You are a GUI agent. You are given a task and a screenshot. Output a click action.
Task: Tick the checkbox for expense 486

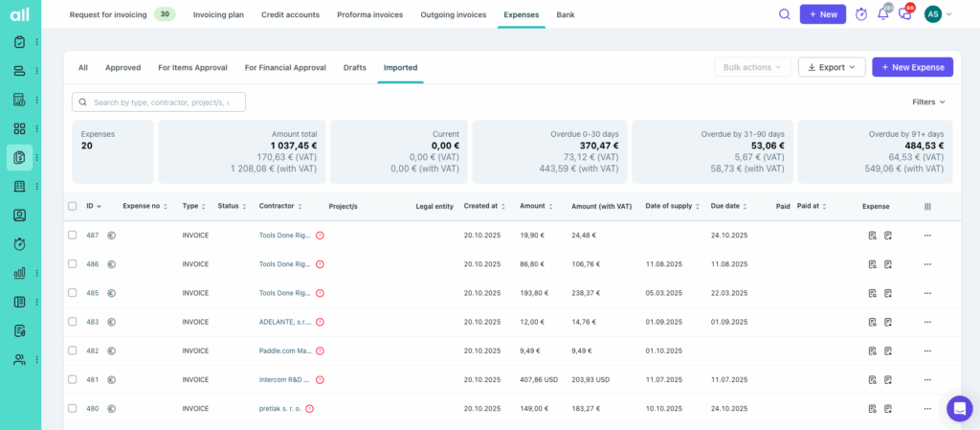tap(72, 264)
